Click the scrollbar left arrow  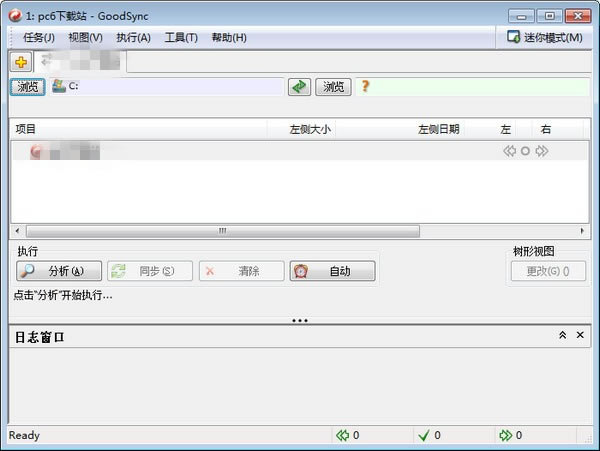[17, 231]
